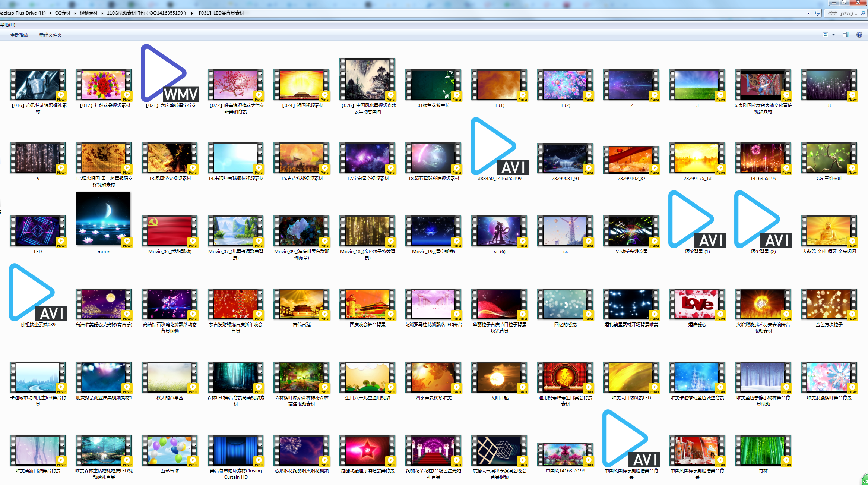Image resolution: width=868 pixels, height=485 pixels.
Task: Select the 【021】喜庆剪纸福字碎花 WMV file icon
Action: pos(170,73)
